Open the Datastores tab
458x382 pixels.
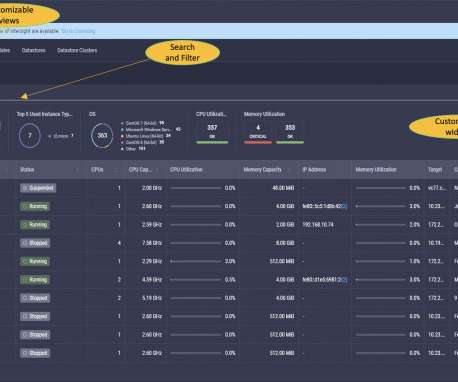click(33, 50)
